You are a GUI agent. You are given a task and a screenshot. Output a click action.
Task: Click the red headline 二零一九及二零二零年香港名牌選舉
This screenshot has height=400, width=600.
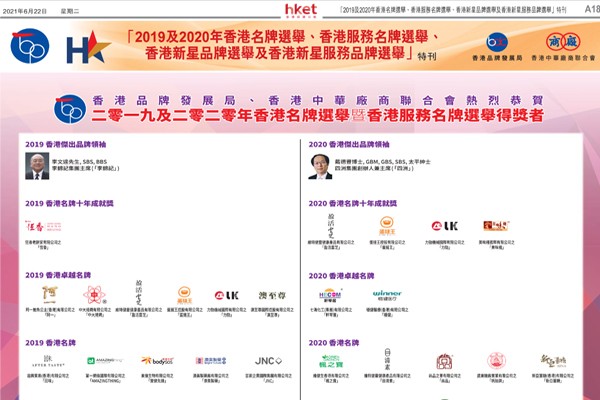(x=318, y=115)
